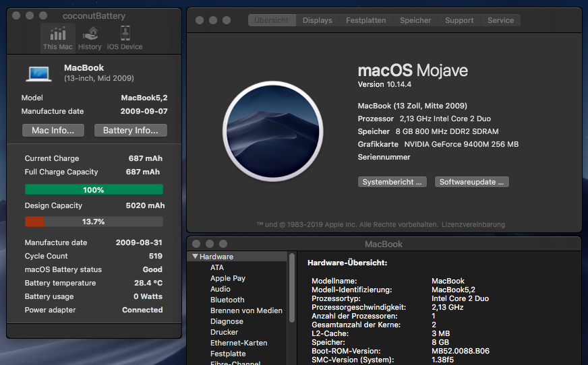Select Drucker in the sidebar
The width and height of the screenshot is (588, 365).
224,332
